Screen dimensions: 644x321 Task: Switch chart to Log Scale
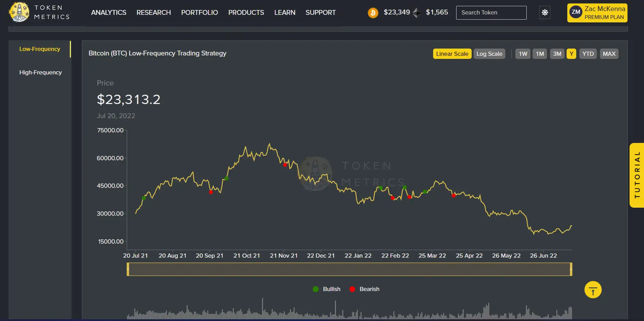[x=489, y=54]
